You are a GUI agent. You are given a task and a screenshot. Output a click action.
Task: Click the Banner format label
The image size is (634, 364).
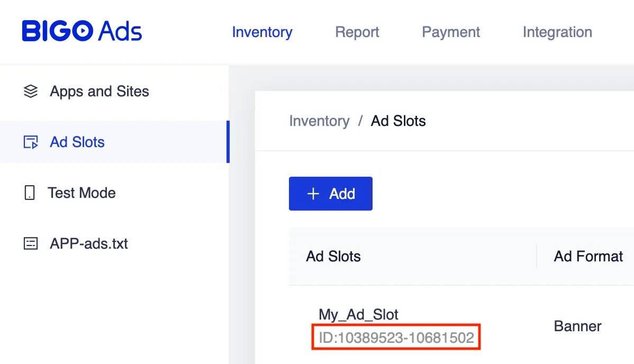(577, 326)
